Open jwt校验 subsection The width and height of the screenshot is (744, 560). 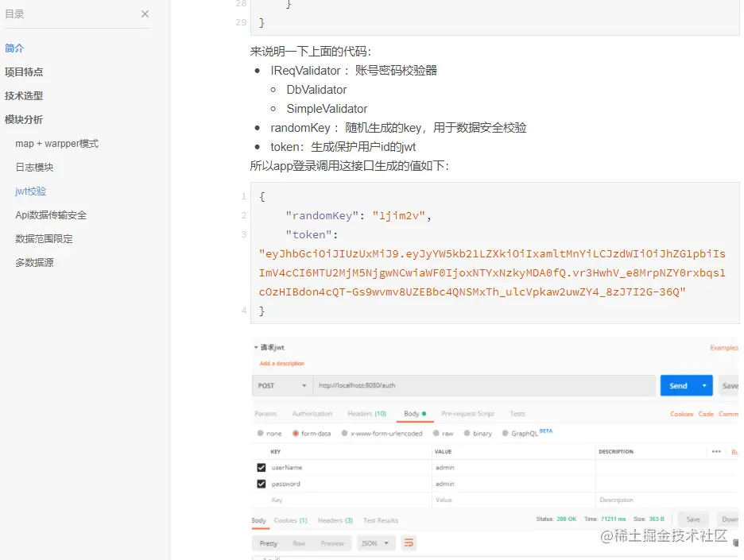point(30,191)
